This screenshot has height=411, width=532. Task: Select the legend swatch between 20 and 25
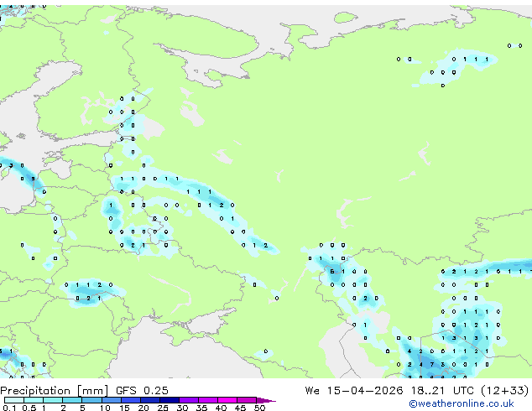150,400
